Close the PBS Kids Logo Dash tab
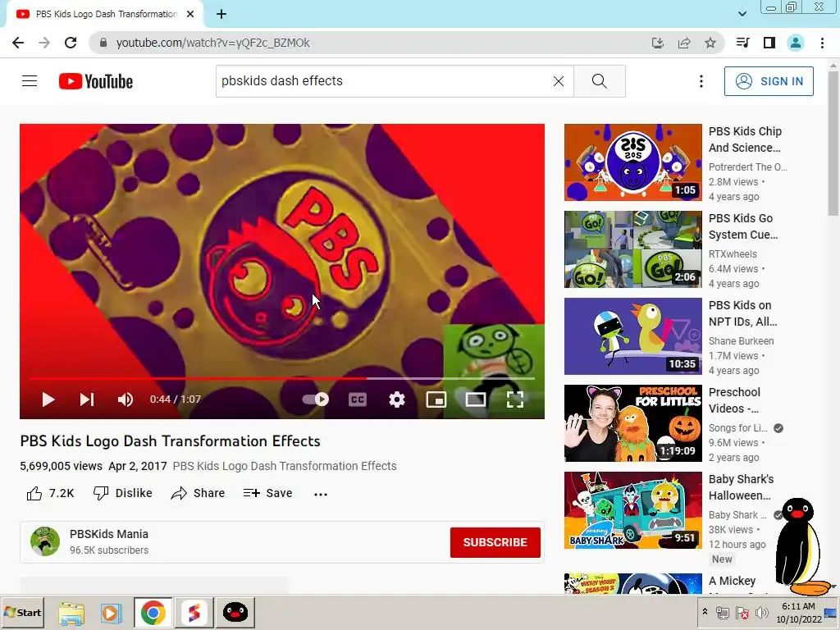840x630 pixels. [190, 15]
